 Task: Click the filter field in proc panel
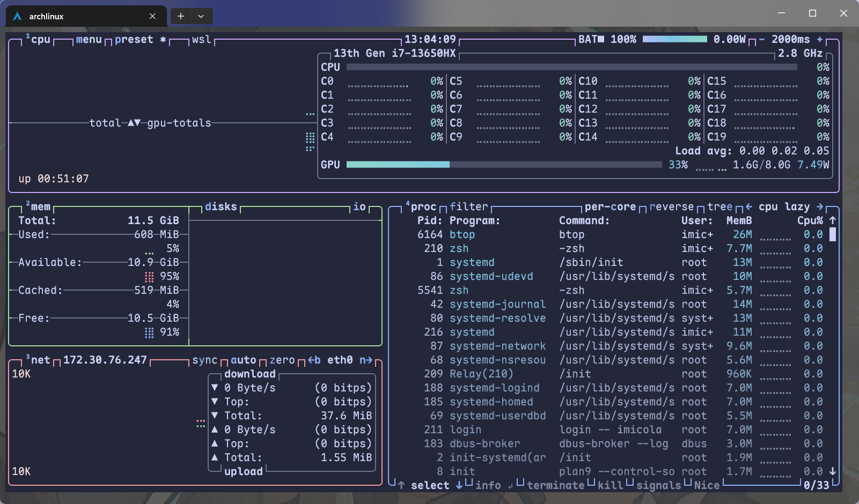468,207
